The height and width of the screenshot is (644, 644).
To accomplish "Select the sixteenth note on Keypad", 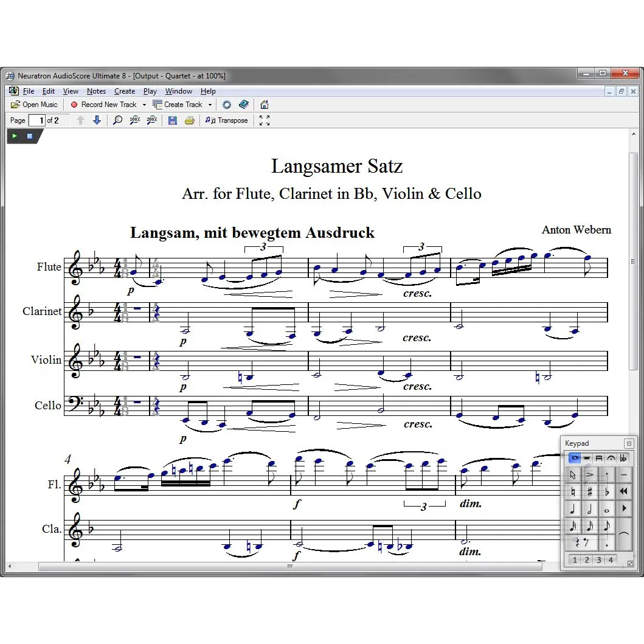I will [590, 526].
